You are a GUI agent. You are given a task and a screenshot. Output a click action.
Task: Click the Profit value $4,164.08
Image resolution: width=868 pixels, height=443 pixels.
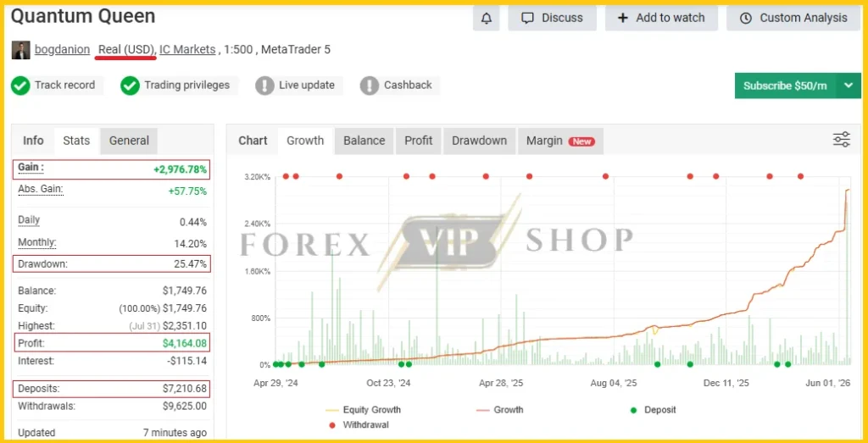tap(184, 343)
